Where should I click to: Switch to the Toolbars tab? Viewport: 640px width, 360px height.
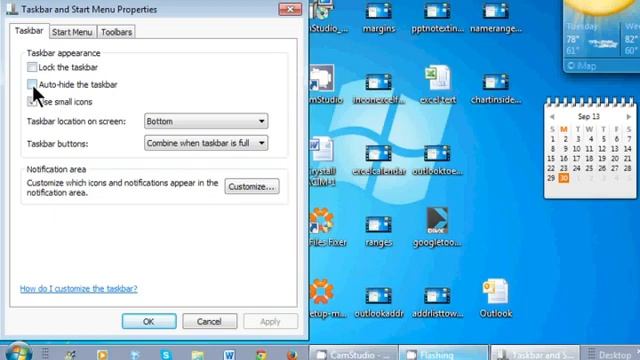[x=116, y=32]
